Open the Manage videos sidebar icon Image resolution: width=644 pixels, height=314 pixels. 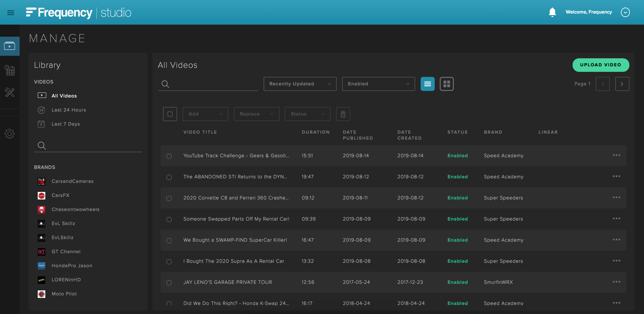(x=10, y=46)
